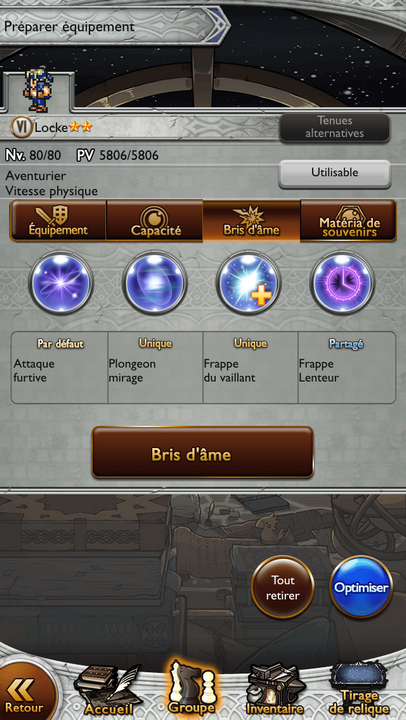Switch to the Capacité tab
Image resolution: width=406 pixels, height=720 pixels.
click(155, 220)
